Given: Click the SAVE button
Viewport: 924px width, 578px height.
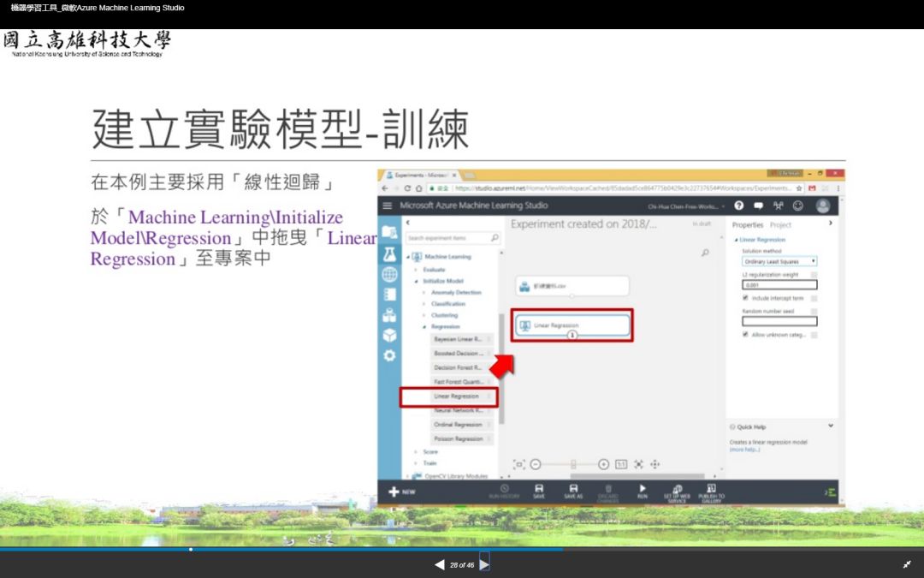Looking at the screenshot, I should 539,492.
